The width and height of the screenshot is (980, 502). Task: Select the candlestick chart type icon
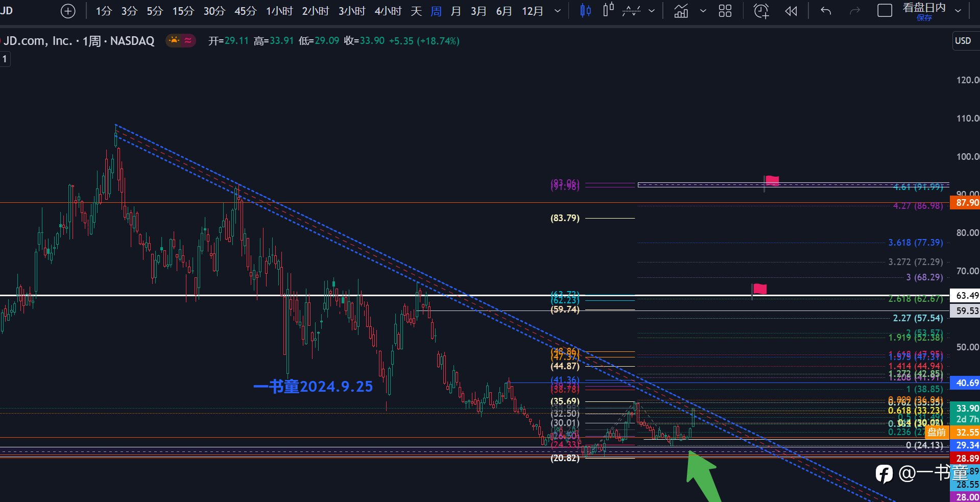[x=585, y=11]
